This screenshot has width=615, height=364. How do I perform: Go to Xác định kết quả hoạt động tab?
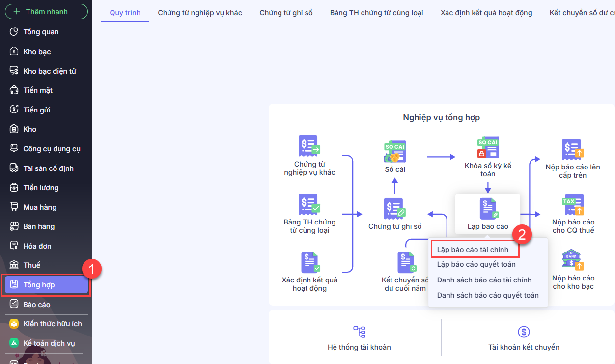[x=486, y=13]
